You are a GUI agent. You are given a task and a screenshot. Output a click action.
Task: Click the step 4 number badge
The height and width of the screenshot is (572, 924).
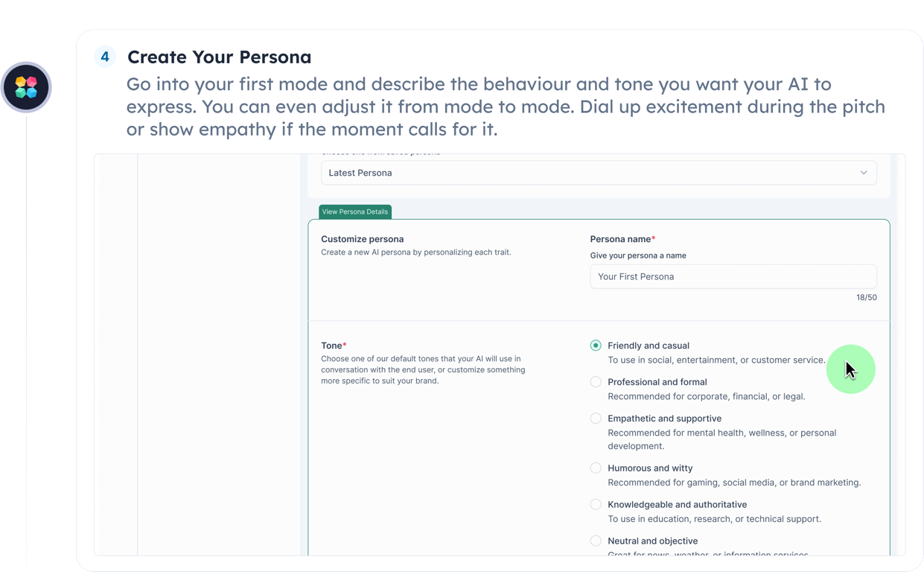105,57
